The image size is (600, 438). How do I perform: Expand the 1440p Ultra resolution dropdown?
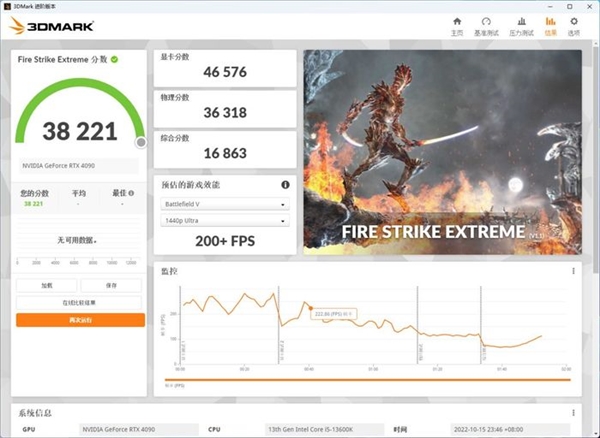[225, 220]
